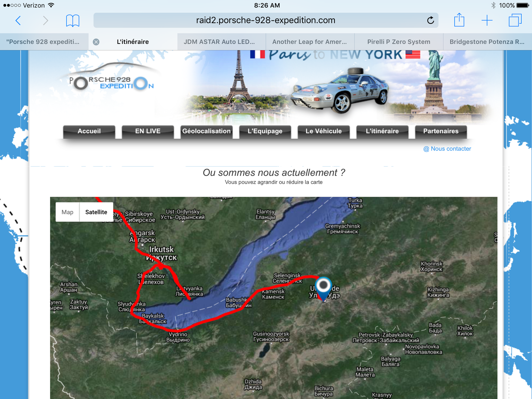Tap the Safari forward arrow
The height and width of the screenshot is (399, 532).
click(x=45, y=20)
